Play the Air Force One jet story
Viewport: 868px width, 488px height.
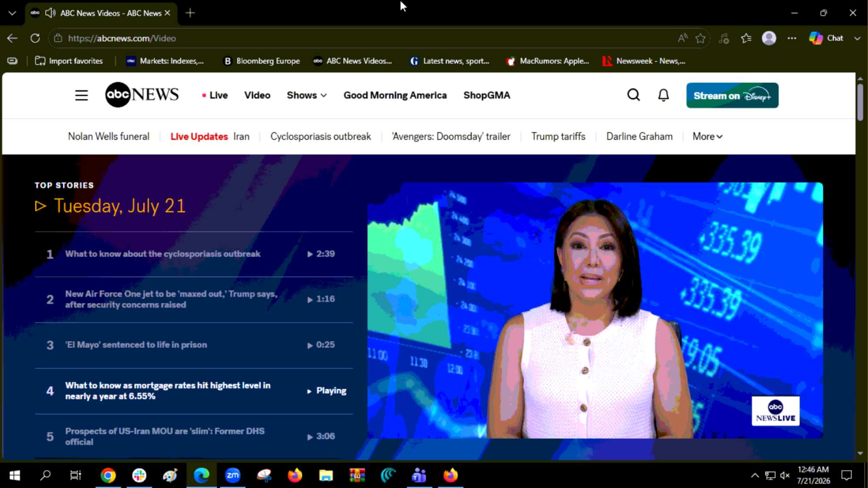tap(194, 300)
